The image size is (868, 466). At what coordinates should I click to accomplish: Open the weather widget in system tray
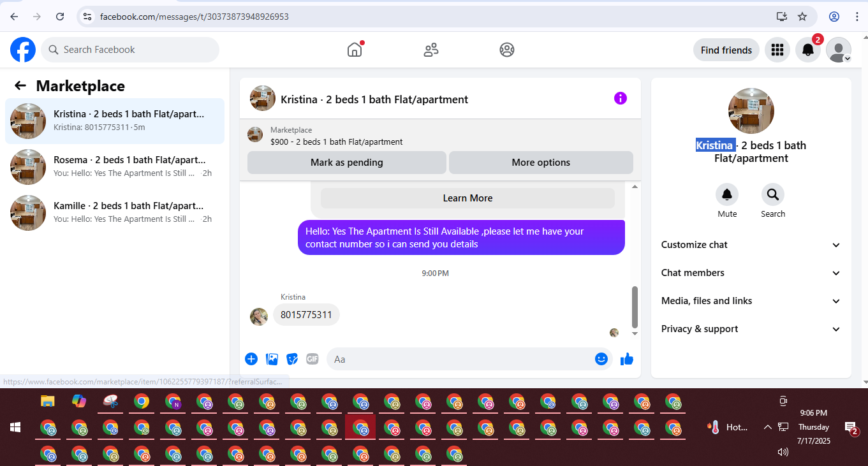pos(728,427)
